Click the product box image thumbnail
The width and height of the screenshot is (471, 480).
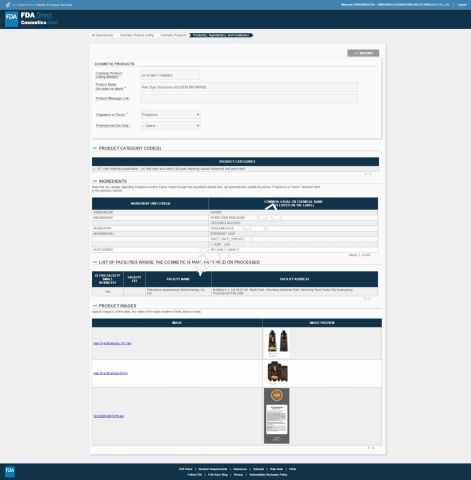tap(277, 373)
